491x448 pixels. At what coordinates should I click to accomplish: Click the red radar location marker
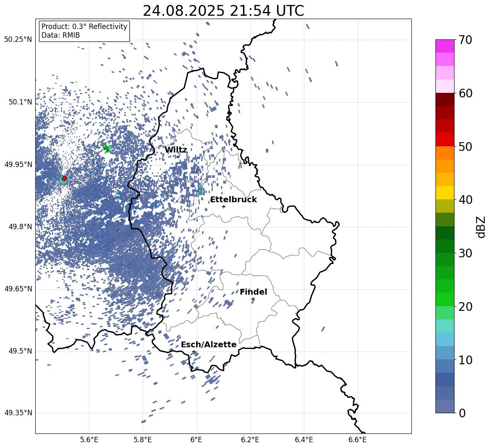coord(64,179)
